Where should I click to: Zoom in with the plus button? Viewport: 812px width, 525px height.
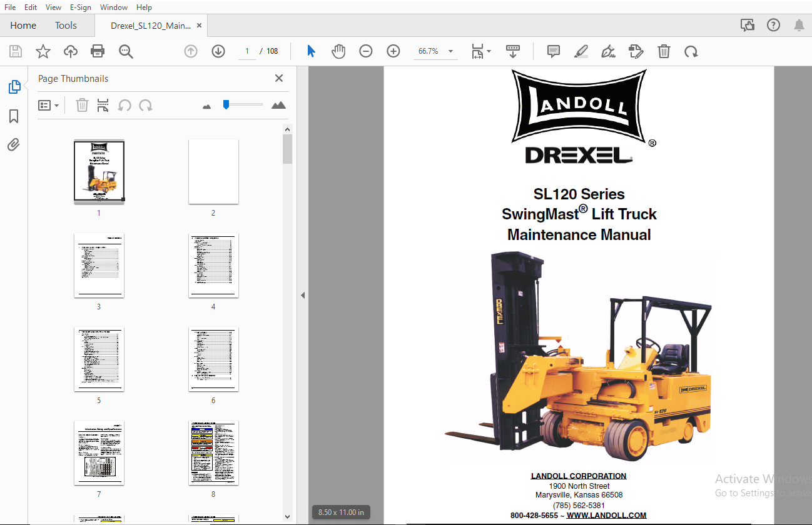(393, 51)
